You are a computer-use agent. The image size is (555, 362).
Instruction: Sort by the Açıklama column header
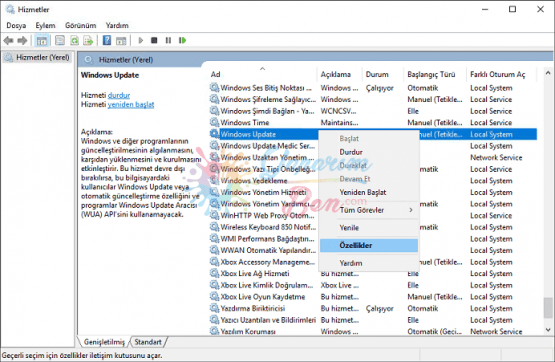pyautogui.click(x=339, y=74)
